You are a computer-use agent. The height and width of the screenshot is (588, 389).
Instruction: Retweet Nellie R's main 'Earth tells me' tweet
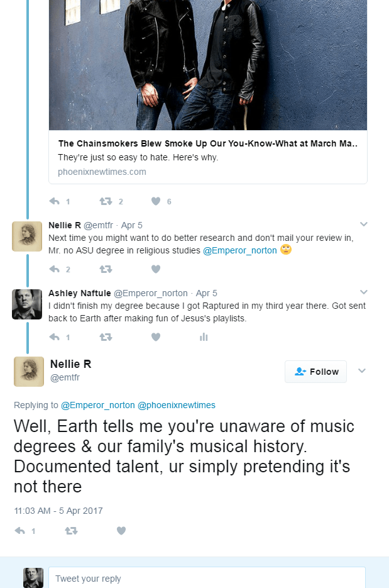pos(71,531)
